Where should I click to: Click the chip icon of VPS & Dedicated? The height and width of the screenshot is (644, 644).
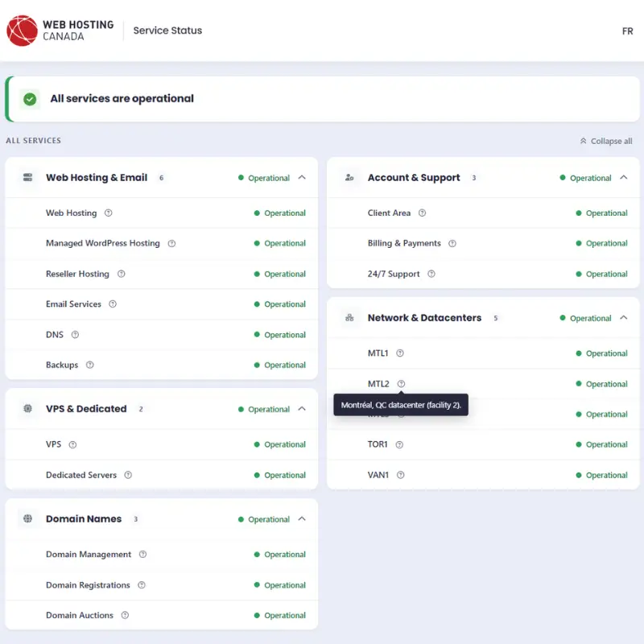(x=27, y=409)
